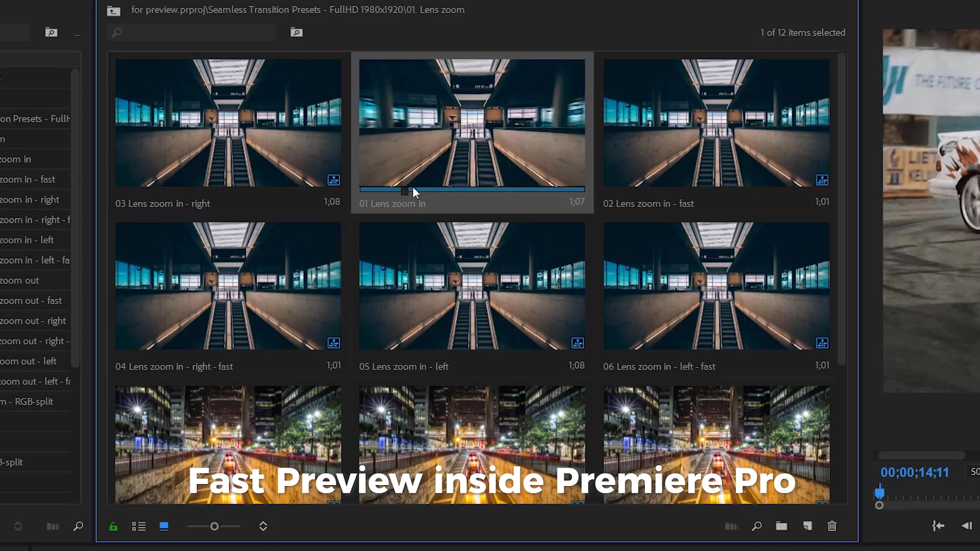Click the program monitor timecode 00;00;14;11
Screen dimensions: 980x551
[915, 473]
